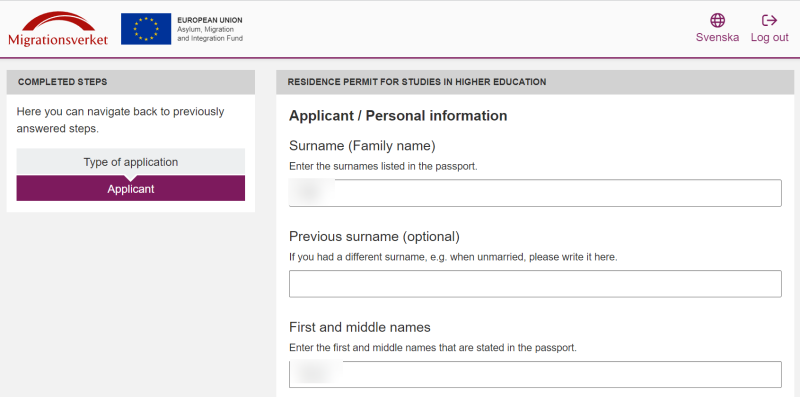800x397 pixels.
Task: Click the globe language icon
Action: tap(717, 20)
